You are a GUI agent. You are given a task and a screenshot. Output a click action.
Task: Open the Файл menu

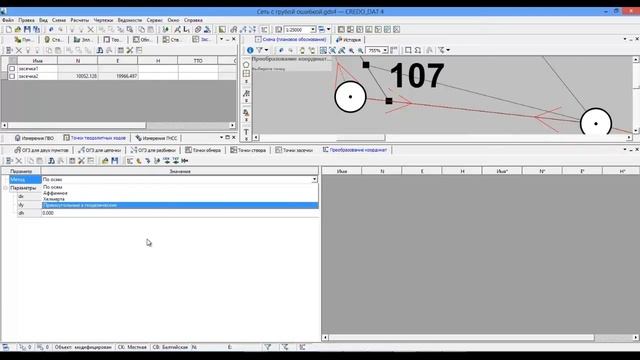click(x=8, y=20)
